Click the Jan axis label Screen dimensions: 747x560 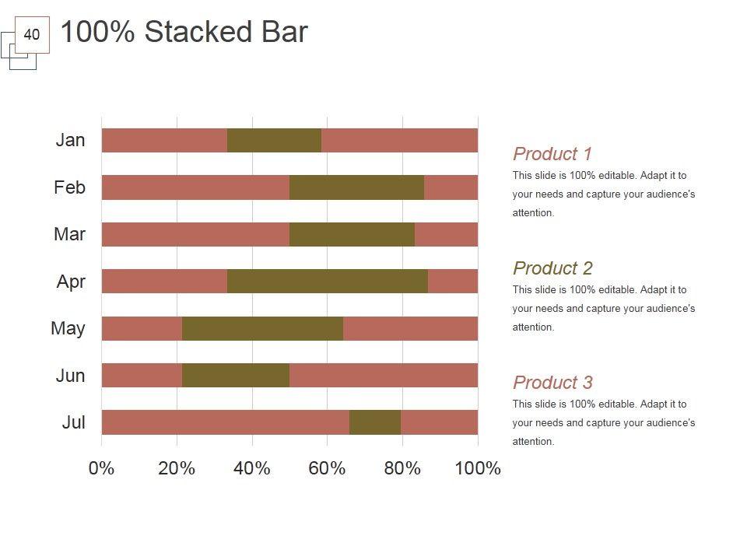click(70, 141)
